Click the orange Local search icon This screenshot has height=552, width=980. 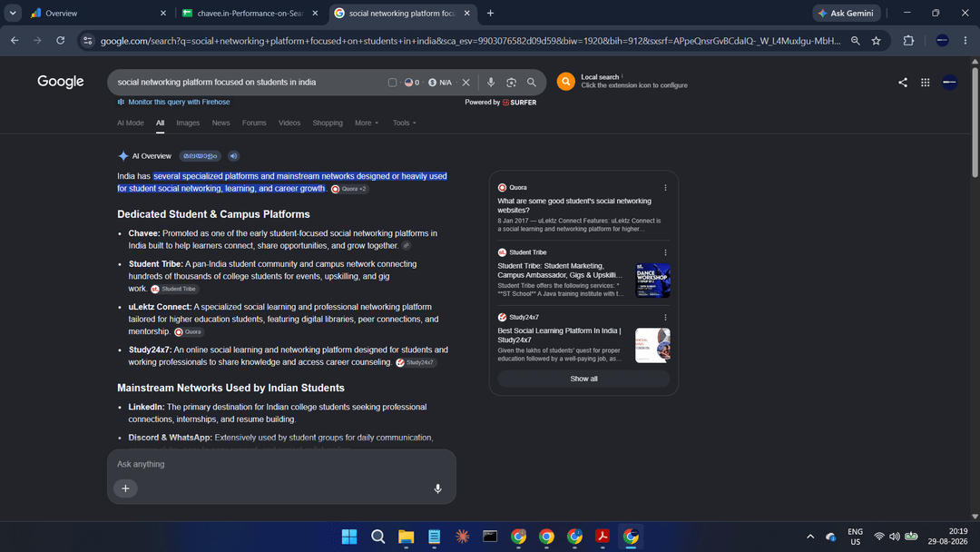[565, 82]
